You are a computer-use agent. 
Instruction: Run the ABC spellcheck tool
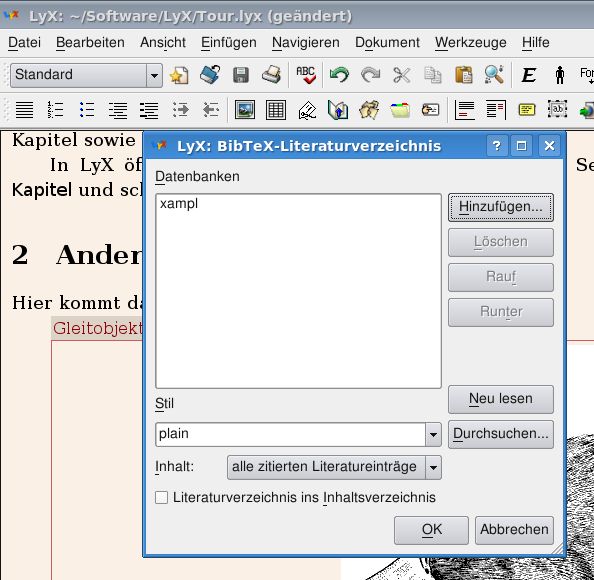pos(306,75)
